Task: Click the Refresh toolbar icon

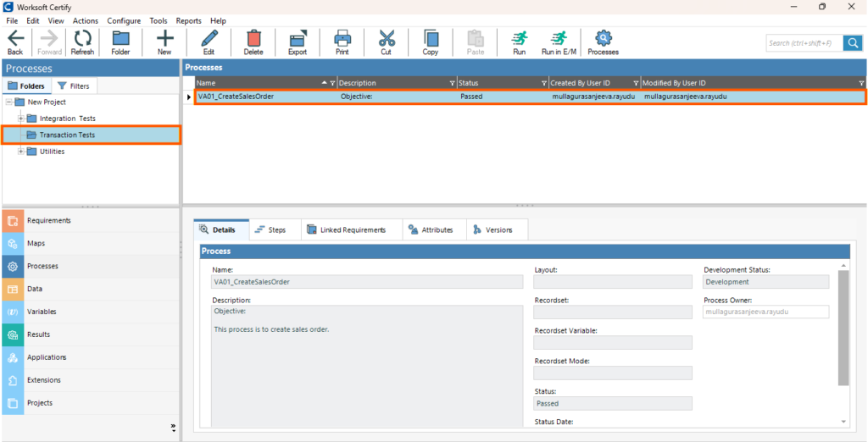Action: [82, 42]
